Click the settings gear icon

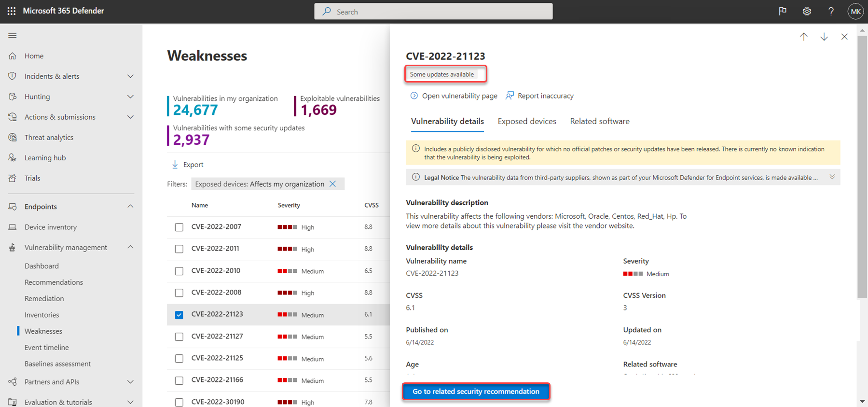(807, 12)
